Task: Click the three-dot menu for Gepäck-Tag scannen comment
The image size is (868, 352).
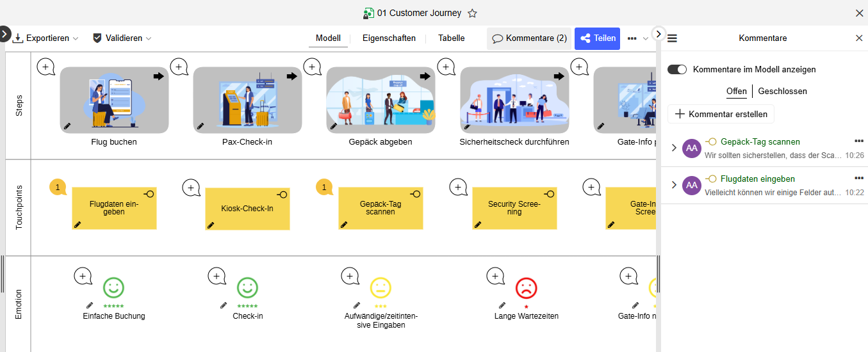Action: coord(859,141)
